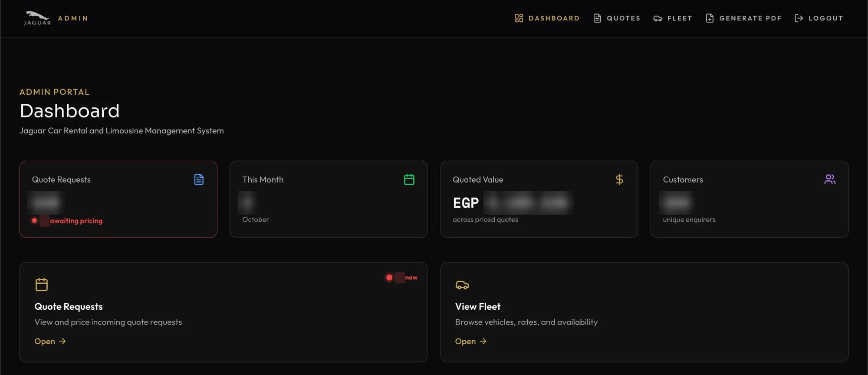868x375 pixels.
Task: Click the Jaguar Car Rental and Limousine subtitle
Action: point(122,131)
